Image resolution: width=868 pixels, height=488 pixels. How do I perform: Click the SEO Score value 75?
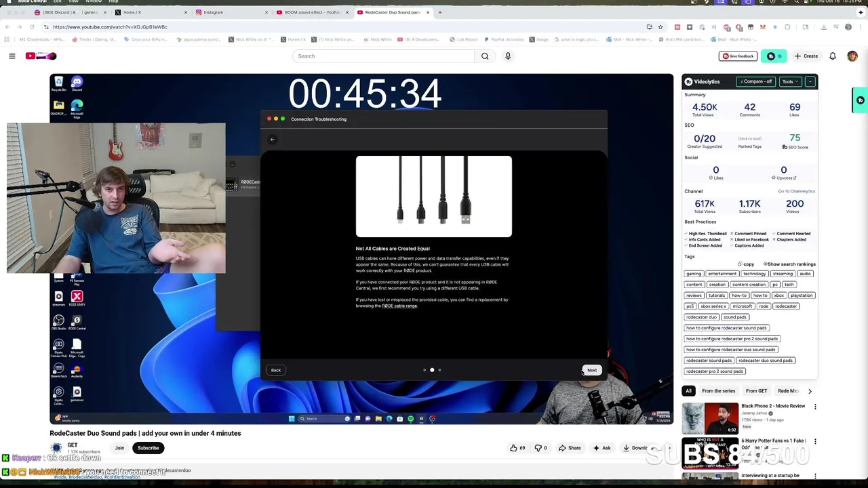point(795,138)
